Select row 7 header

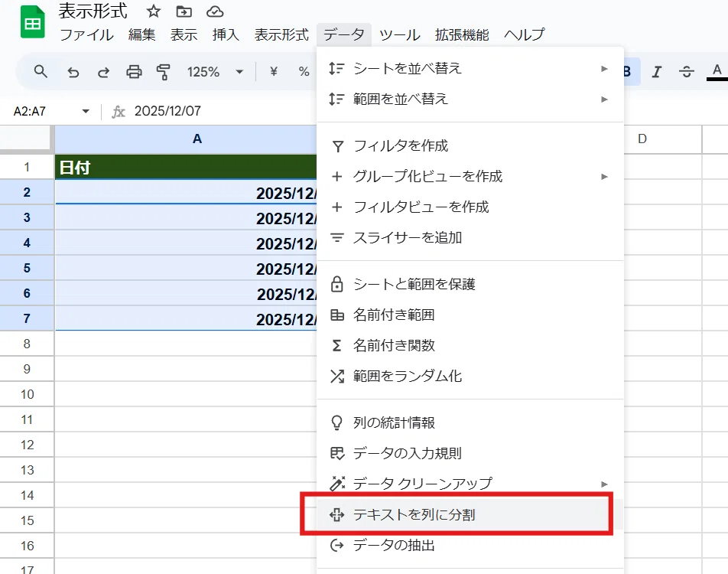[27, 319]
